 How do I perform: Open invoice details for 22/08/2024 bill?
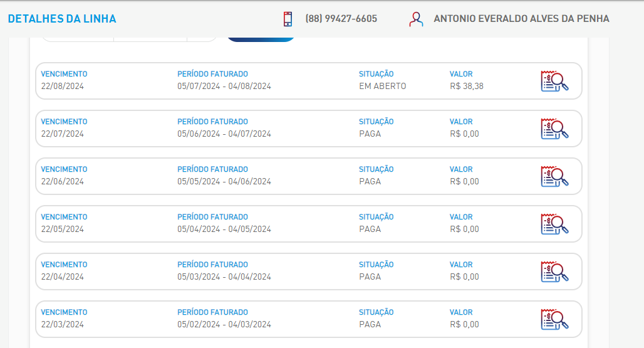[x=554, y=81]
